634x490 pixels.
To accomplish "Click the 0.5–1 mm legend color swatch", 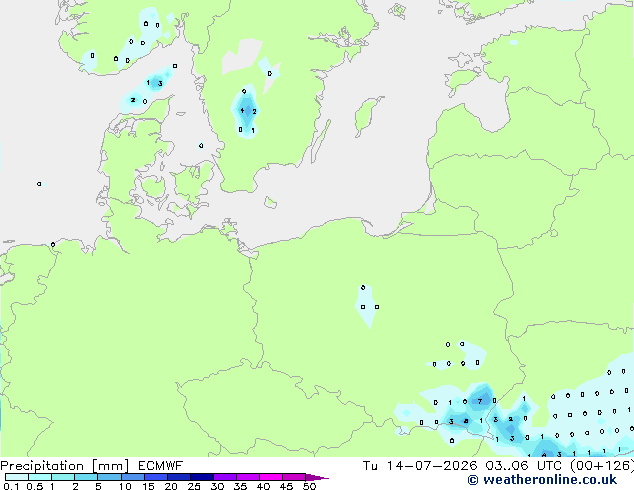I will click(40, 477).
